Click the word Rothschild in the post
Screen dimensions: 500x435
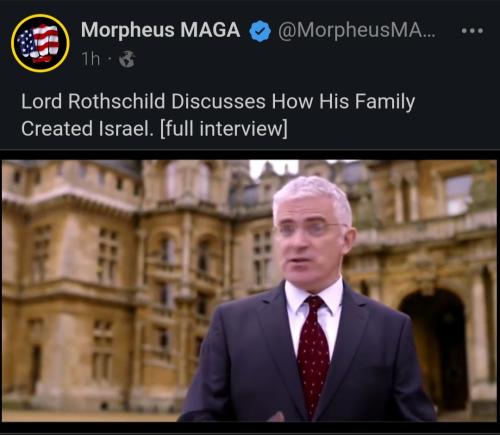[x=117, y=101]
